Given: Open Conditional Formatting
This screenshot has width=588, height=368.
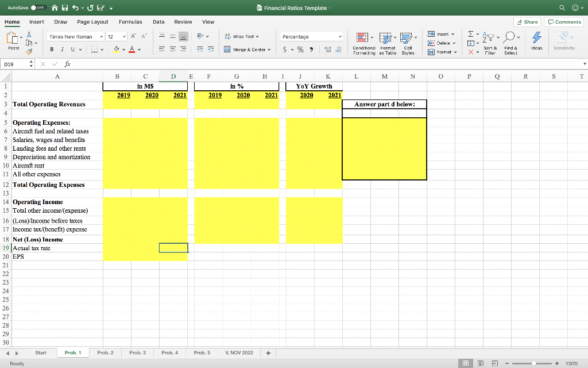Looking at the screenshot, I should (x=364, y=43).
